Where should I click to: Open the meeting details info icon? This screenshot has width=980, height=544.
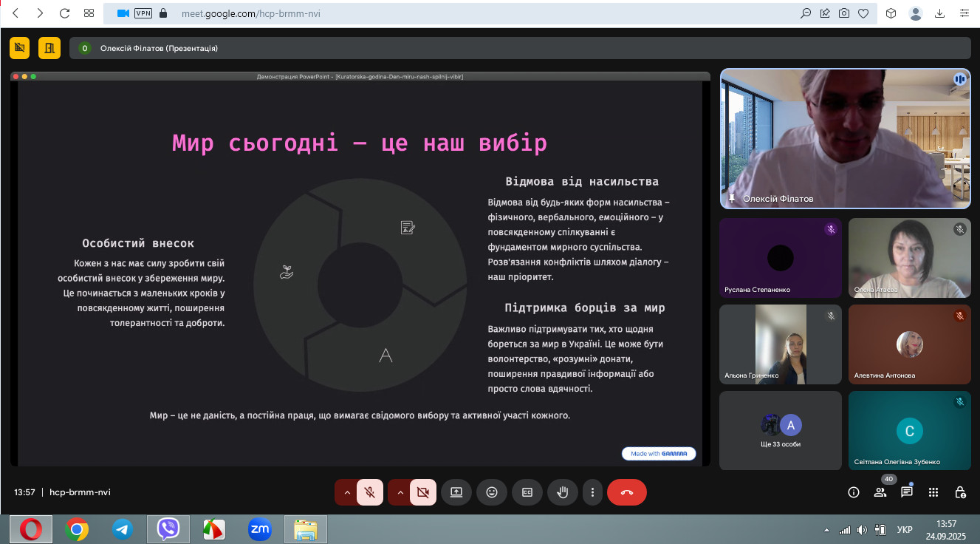[x=854, y=492]
